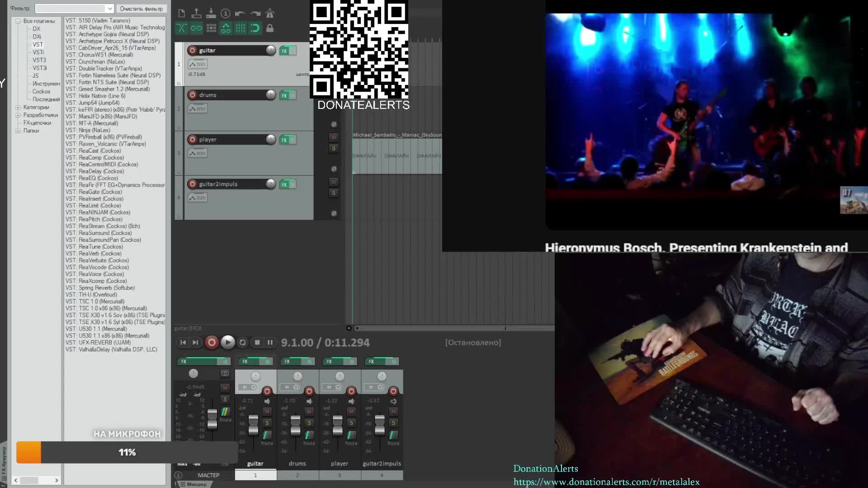Toggle snap magnet icon in toolbar
868x488 pixels.
pos(255,28)
